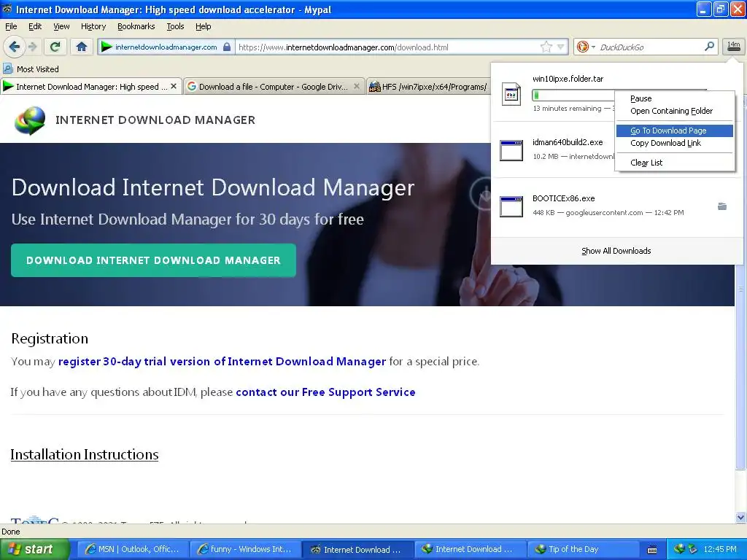Open the Windows start menu
The height and width of the screenshot is (560, 747).
coord(34,549)
